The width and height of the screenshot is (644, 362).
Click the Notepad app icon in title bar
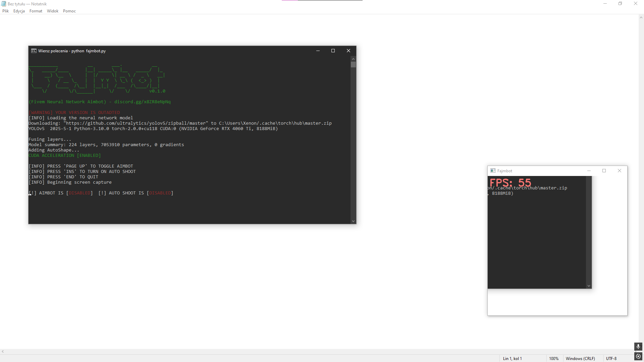click(x=4, y=4)
